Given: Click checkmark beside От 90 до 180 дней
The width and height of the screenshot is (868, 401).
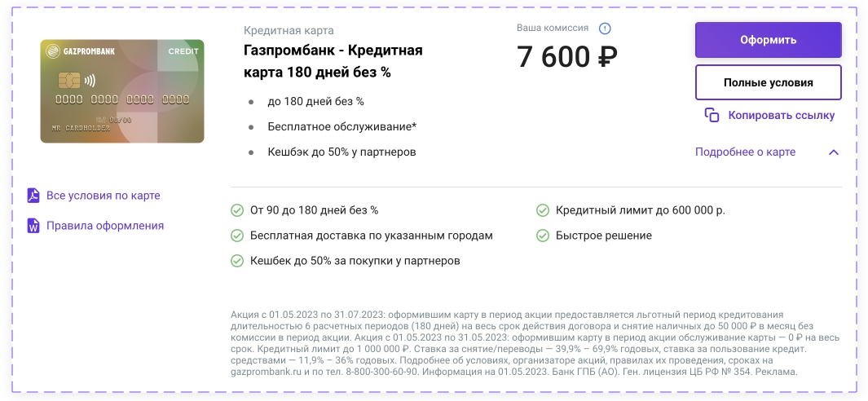Looking at the screenshot, I should (237, 210).
